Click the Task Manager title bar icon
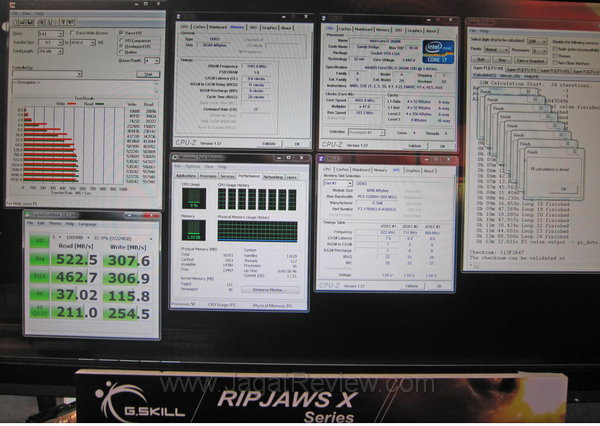The height and width of the screenshot is (426, 600). pos(175,157)
